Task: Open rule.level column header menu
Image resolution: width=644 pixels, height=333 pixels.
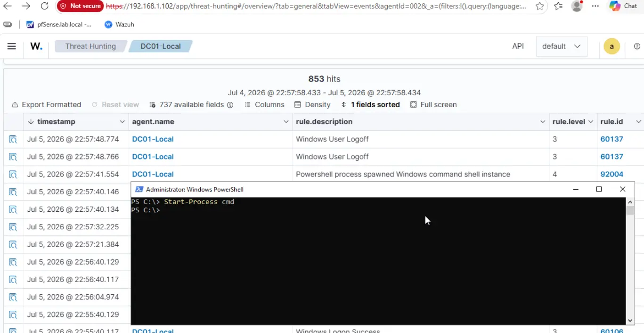Action: tap(591, 122)
